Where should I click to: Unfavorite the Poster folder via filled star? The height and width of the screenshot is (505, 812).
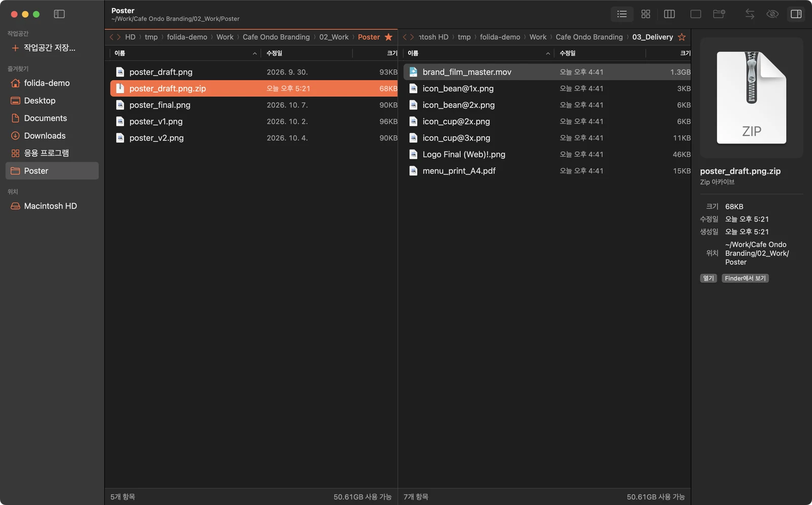(389, 37)
